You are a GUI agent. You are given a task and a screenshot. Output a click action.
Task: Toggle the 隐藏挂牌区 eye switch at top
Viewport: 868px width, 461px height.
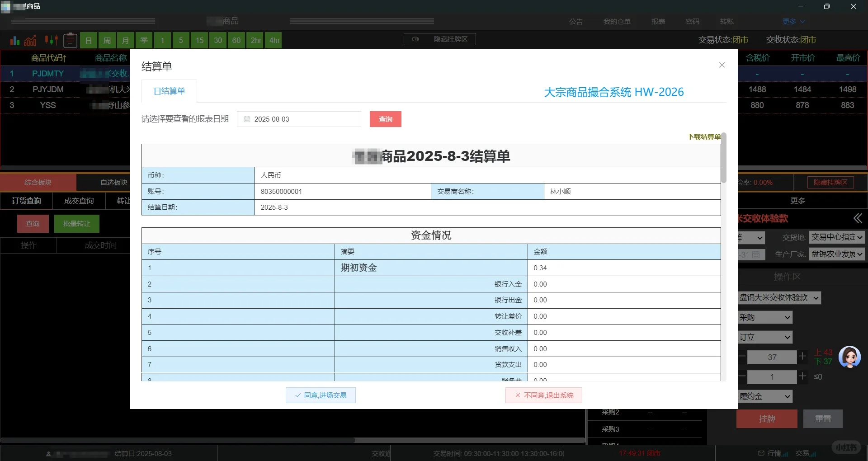416,39
